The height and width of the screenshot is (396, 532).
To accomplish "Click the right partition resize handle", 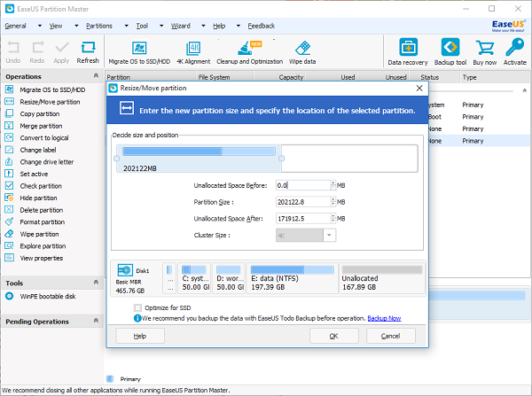I will point(281,159).
